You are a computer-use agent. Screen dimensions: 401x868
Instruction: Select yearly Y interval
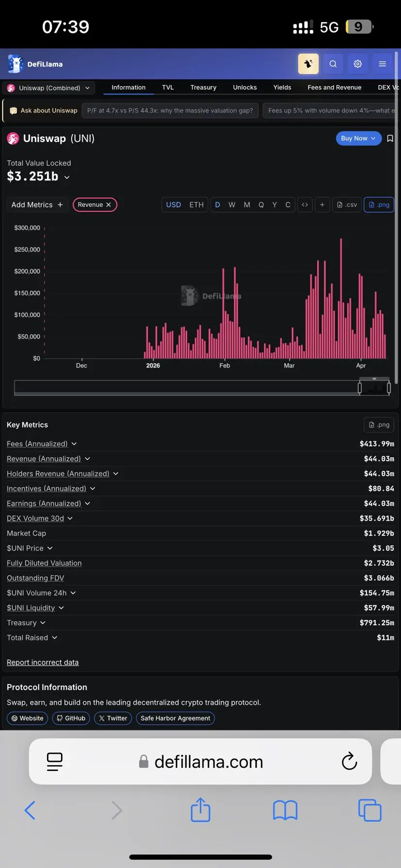(x=275, y=205)
